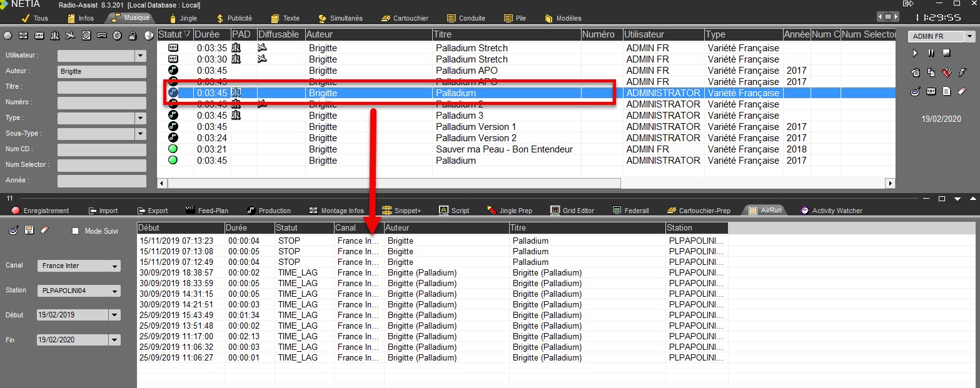Open the Sous-Type dropdown
Screen dimensions: 980x388
click(139, 134)
